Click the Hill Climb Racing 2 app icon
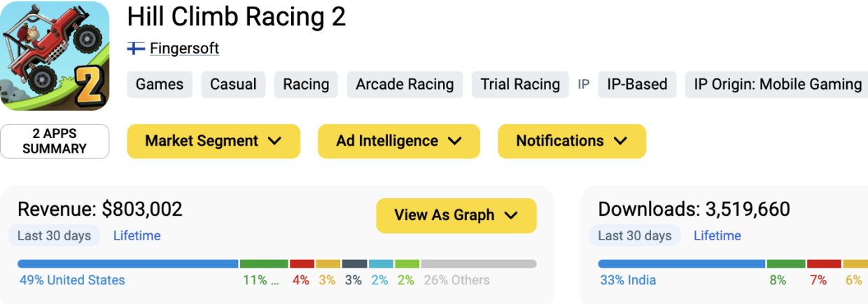The image size is (868, 304). pyautogui.click(x=55, y=56)
